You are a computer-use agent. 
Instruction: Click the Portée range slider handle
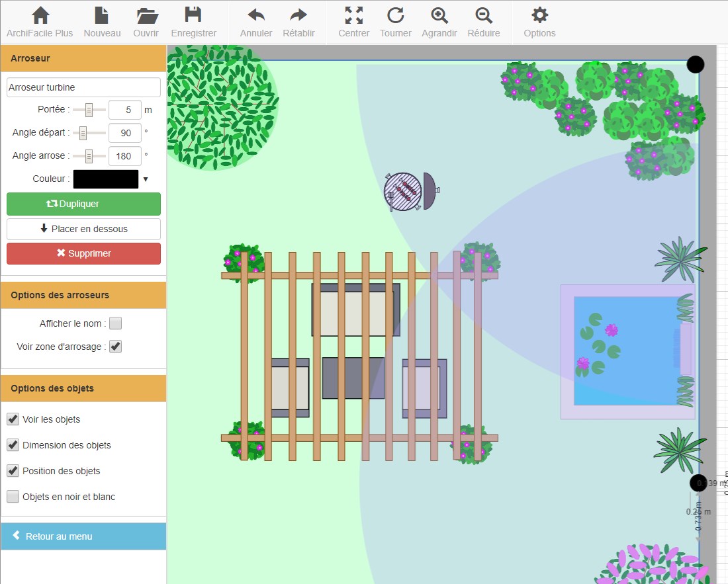tap(89, 110)
